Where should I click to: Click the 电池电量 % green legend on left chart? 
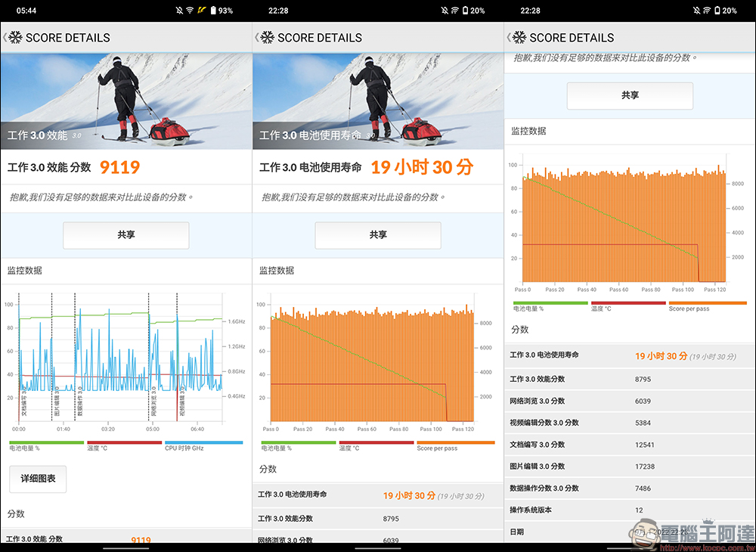pyautogui.click(x=46, y=445)
